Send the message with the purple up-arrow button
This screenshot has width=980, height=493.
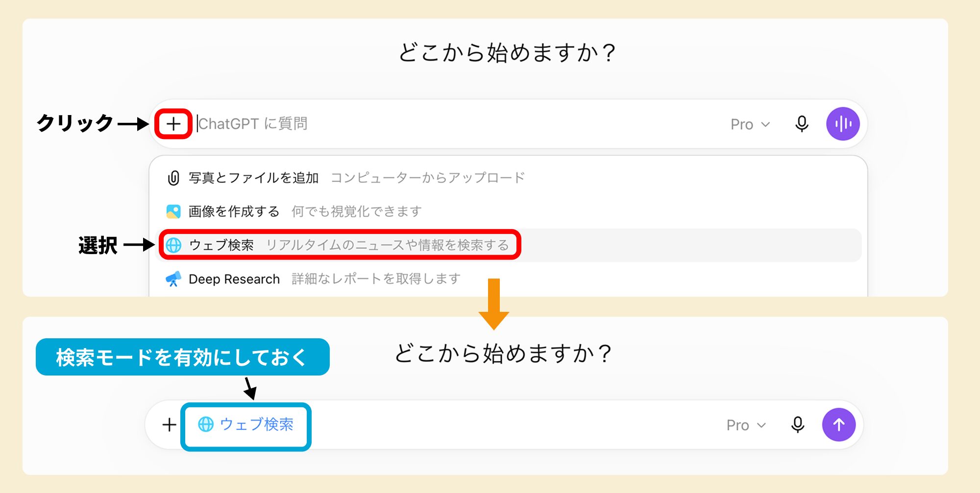[839, 424]
